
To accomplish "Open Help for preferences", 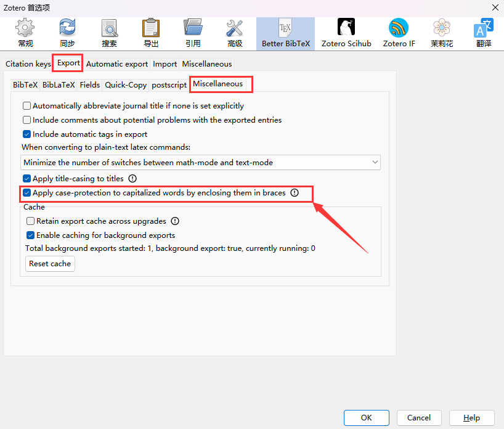I will tap(471, 418).
